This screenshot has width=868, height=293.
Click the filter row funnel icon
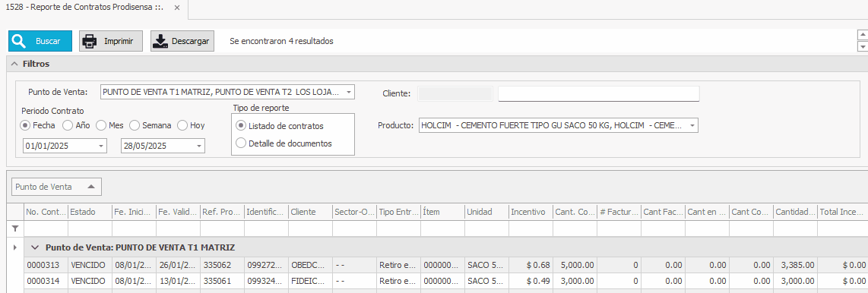tap(15, 228)
